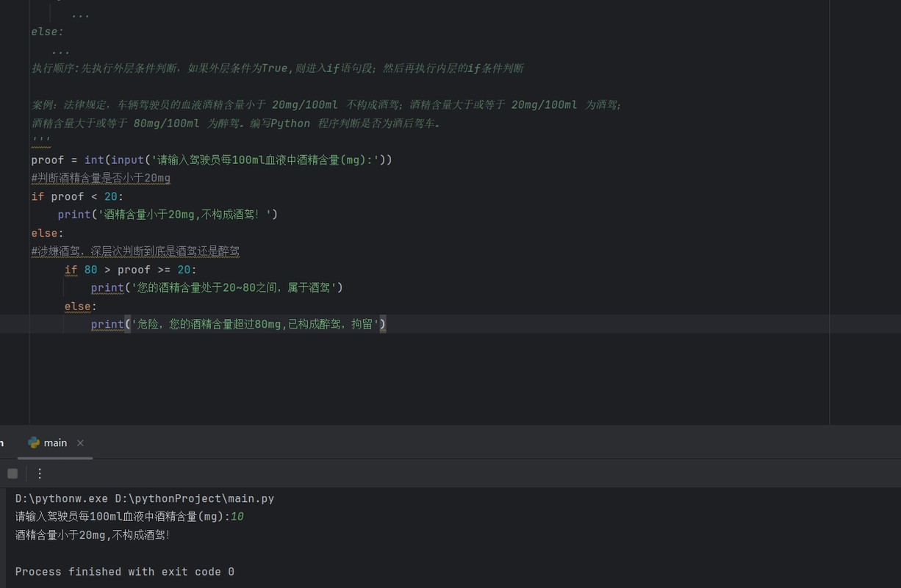Screen dimensions: 901x588
Task: Stop the running process with the square icon
Action: pos(12,473)
